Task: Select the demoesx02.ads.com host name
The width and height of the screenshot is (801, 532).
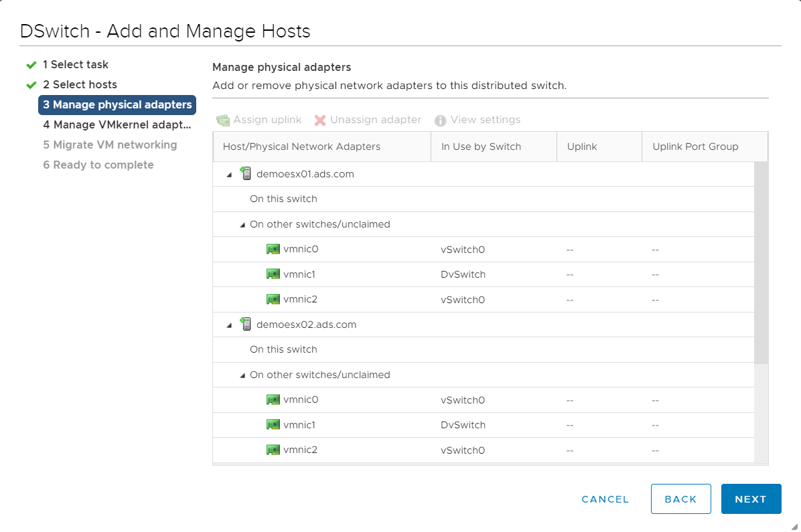Action: click(306, 324)
